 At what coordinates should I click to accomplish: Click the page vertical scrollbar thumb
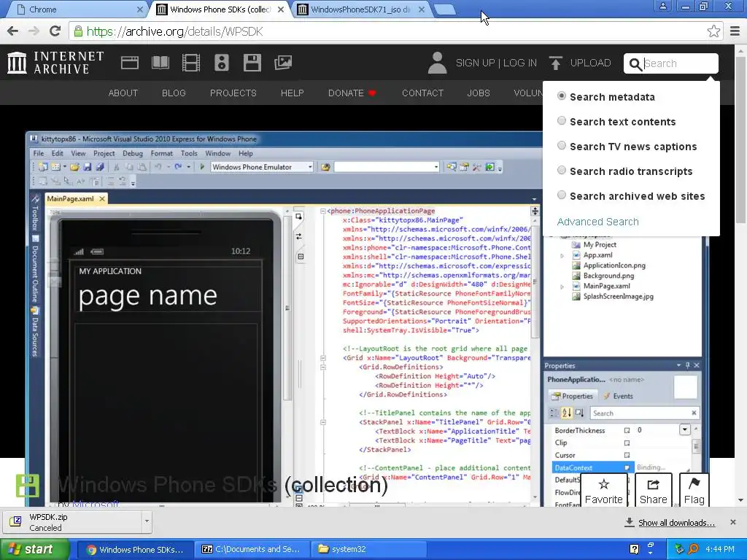pos(741,141)
